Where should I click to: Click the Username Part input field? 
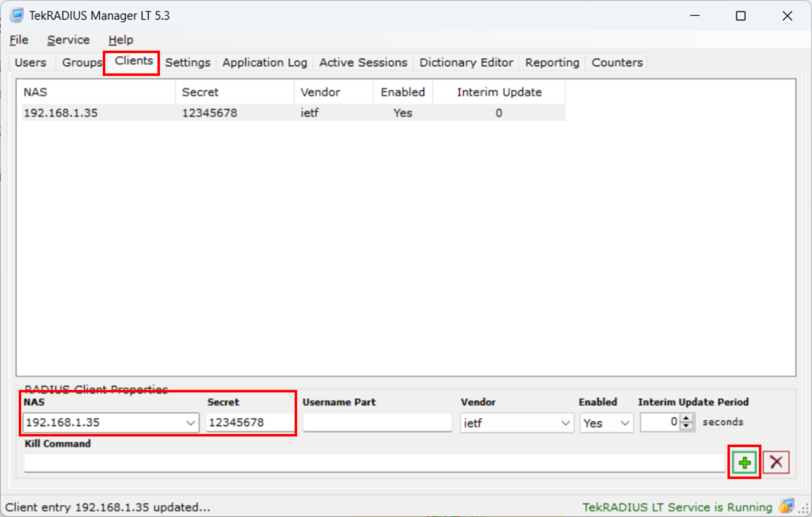(377, 422)
